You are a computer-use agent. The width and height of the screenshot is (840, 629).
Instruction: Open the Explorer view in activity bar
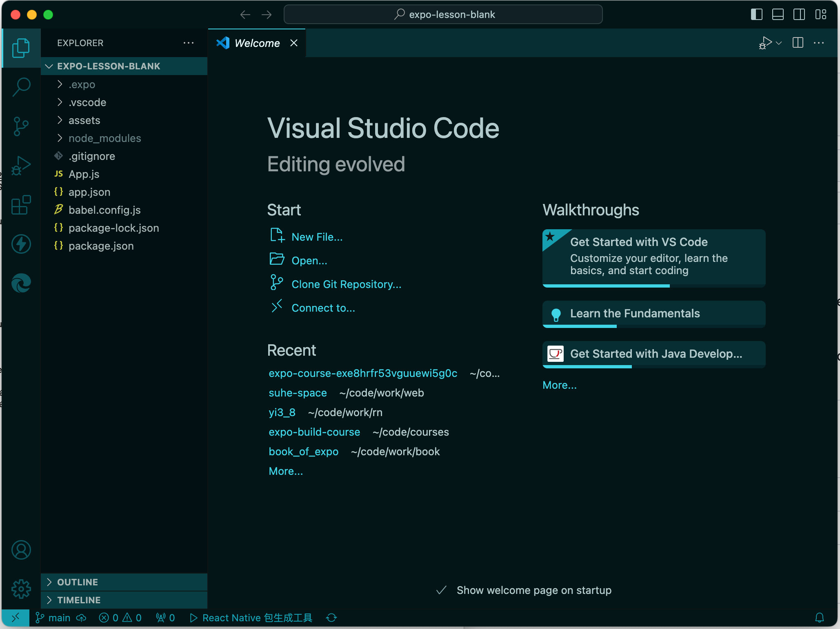tap(21, 48)
